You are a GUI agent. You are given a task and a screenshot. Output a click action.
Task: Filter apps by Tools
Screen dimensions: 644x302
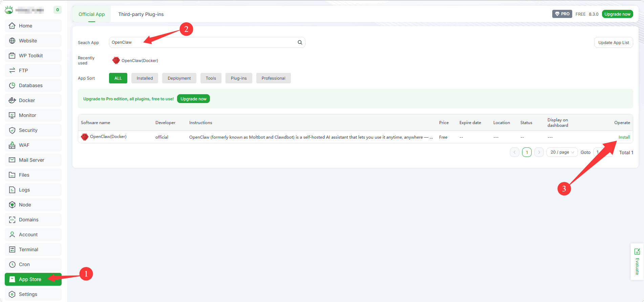211,78
